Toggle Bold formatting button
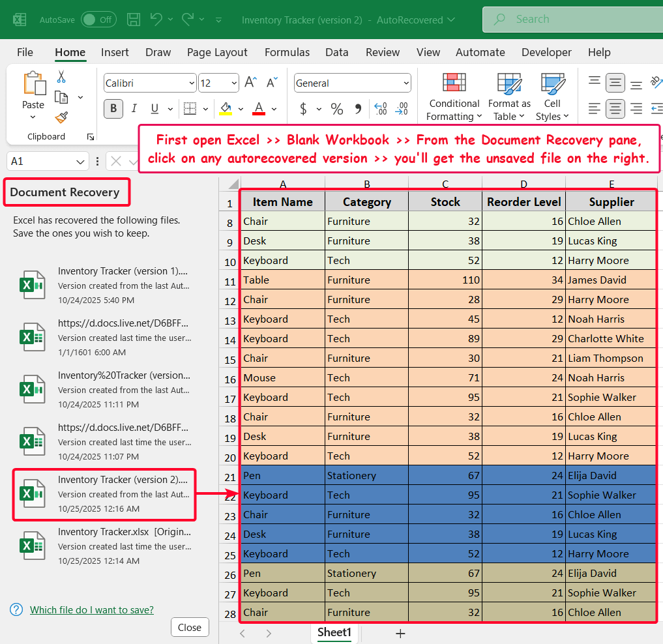The height and width of the screenshot is (644, 663). tap(113, 109)
